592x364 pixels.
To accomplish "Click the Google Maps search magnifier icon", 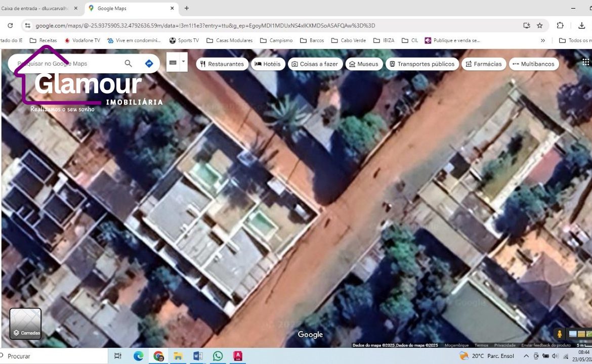I will [128, 64].
